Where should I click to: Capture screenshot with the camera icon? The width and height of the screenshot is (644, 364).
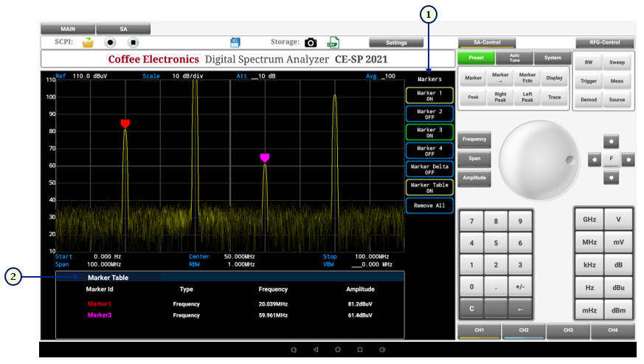click(x=311, y=43)
